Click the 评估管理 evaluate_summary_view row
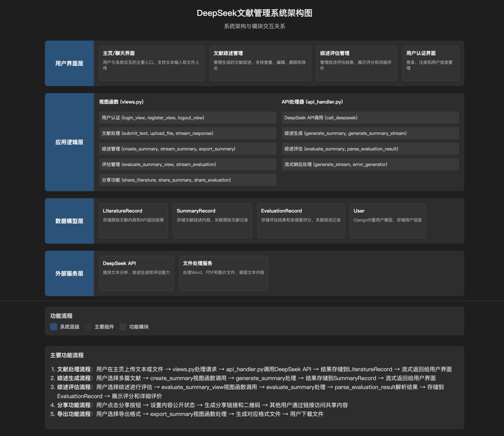The height and width of the screenshot is (436, 504). (x=187, y=164)
